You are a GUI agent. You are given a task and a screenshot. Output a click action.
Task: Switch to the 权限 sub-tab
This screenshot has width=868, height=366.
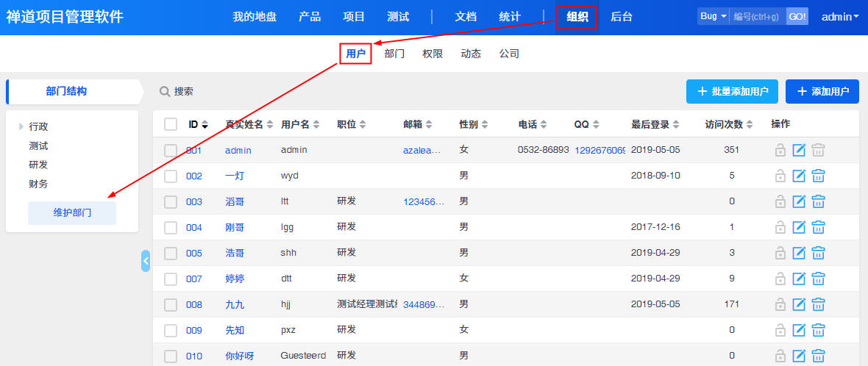tap(433, 54)
